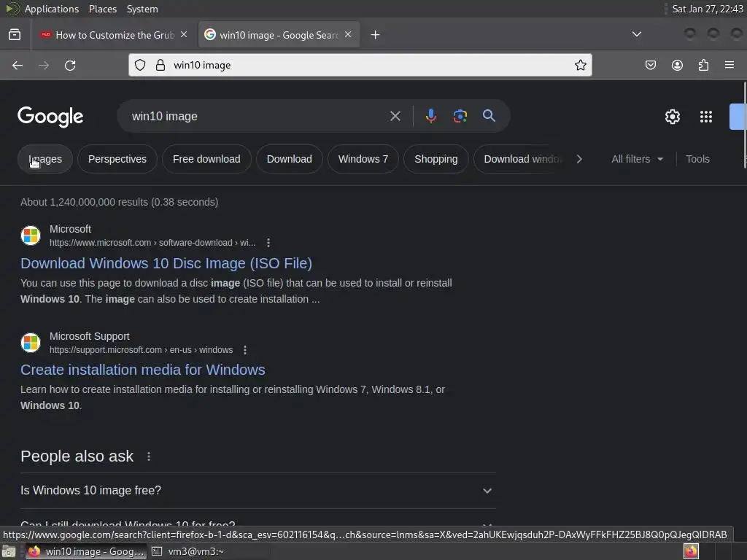Open Firefox View in tab bar

click(15, 35)
